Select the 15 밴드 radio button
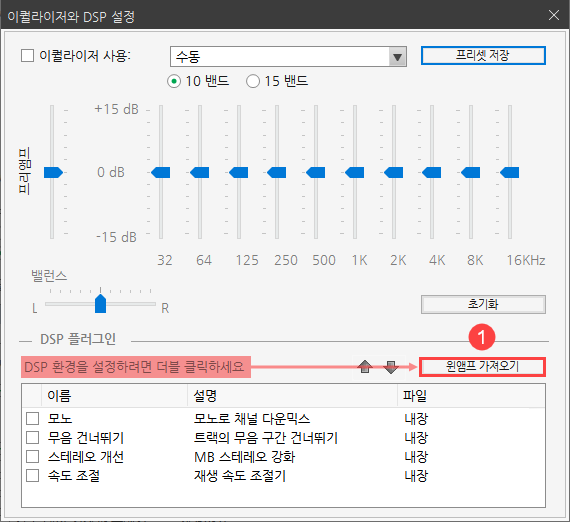Image resolution: width=570 pixels, height=522 pixels. (x=253, y=81)
